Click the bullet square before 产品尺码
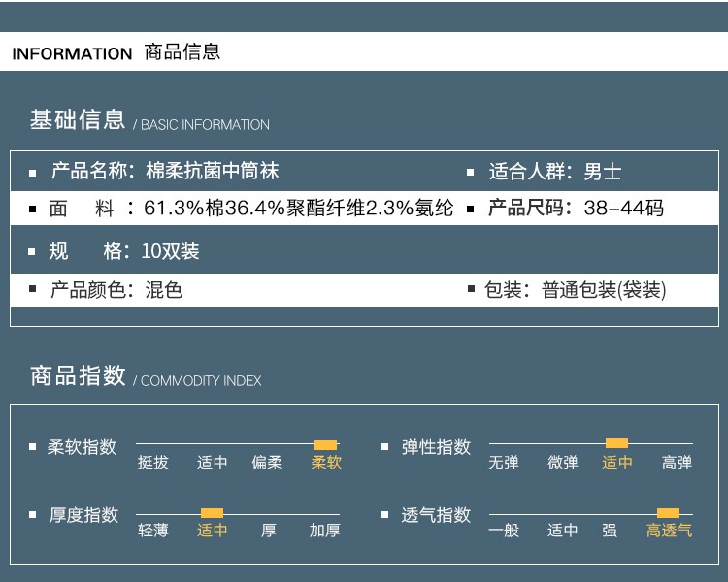 tap(471, 209)
